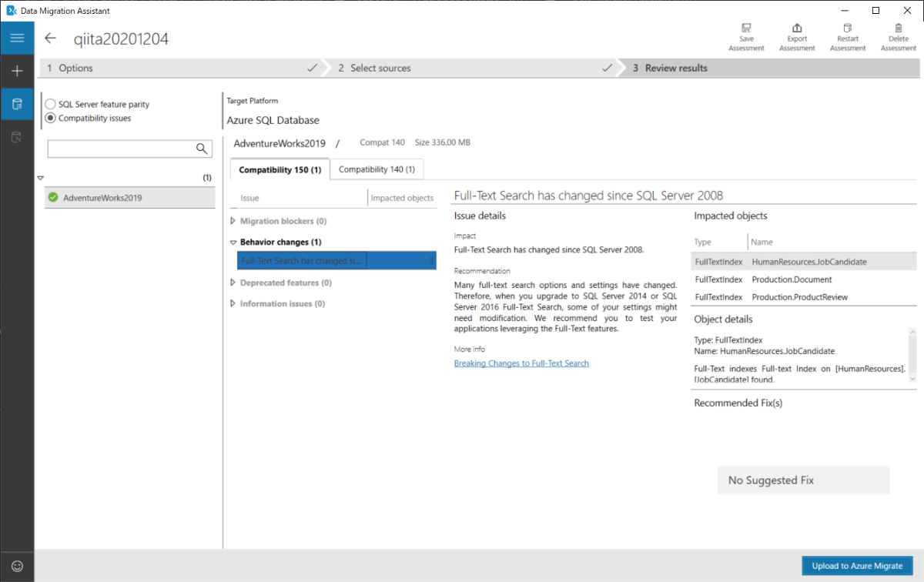This screenshot has width=924, height=582.
Task: Click the feedback smiley icon
Action: click(17, 565)
